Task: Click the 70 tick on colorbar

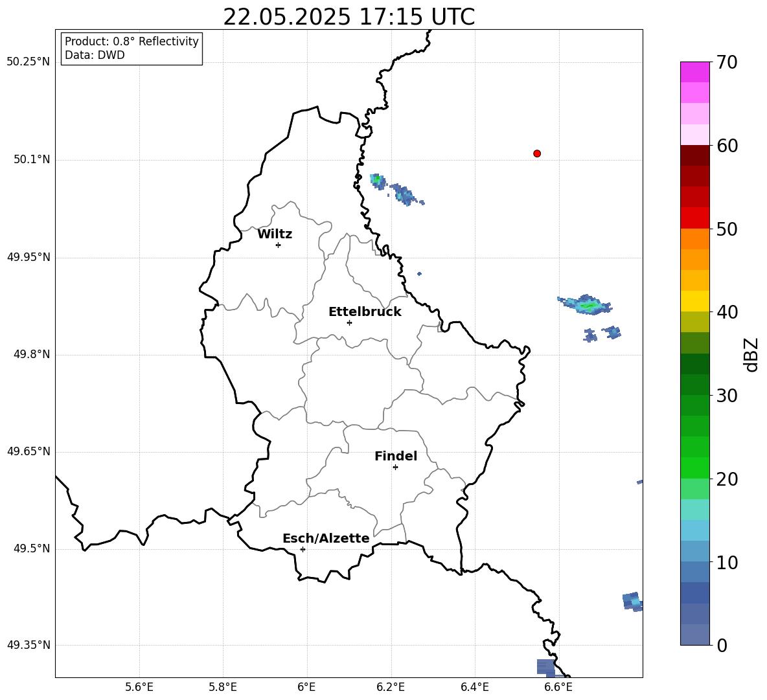Action: coord(727,62)
